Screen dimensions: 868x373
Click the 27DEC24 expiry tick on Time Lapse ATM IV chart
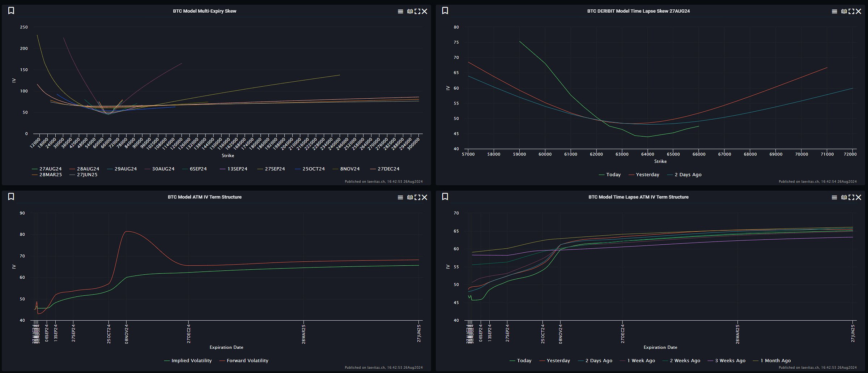tap(622, 334)
